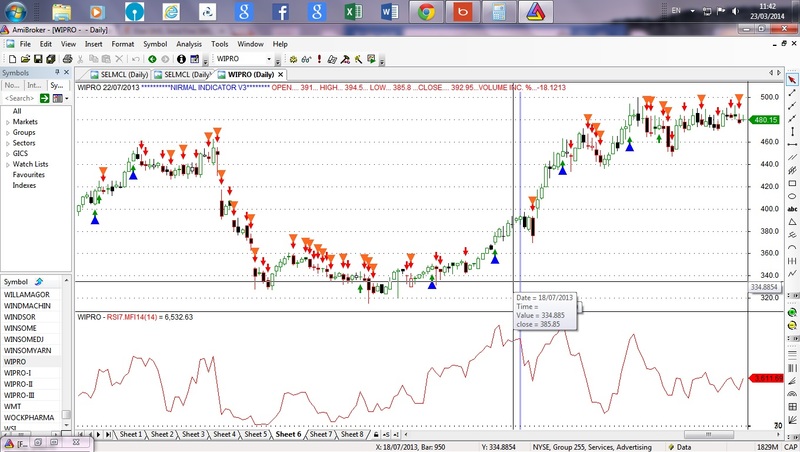The width and height of the screenshot is (800, 452).
Task: Select WINDSOR in the symbol list
Action: coord(20,317)
